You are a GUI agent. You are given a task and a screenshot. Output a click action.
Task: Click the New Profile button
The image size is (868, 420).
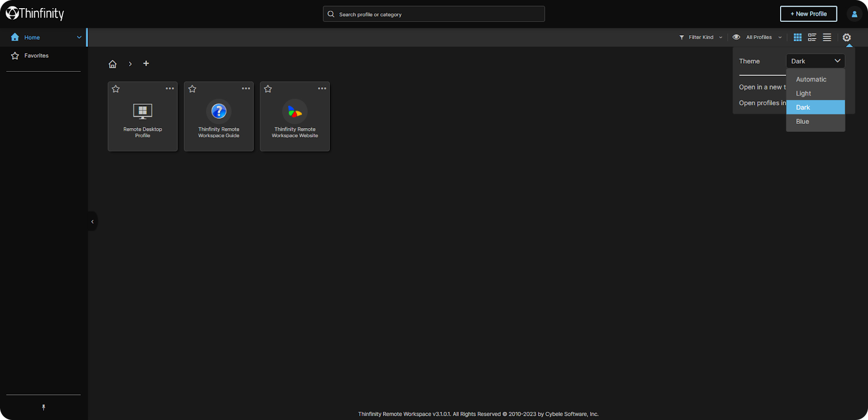click(x=808, y=14)
